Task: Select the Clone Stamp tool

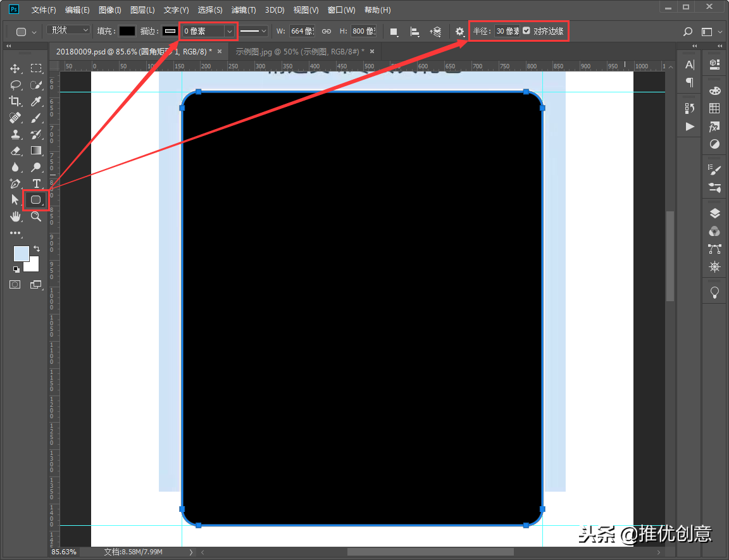Action: [15, 134]
